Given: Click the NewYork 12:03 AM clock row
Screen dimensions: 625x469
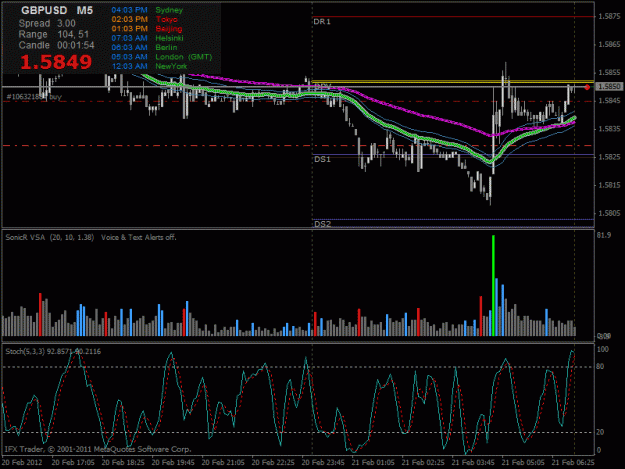Looking at the screenshot, I should pos(149,66).
